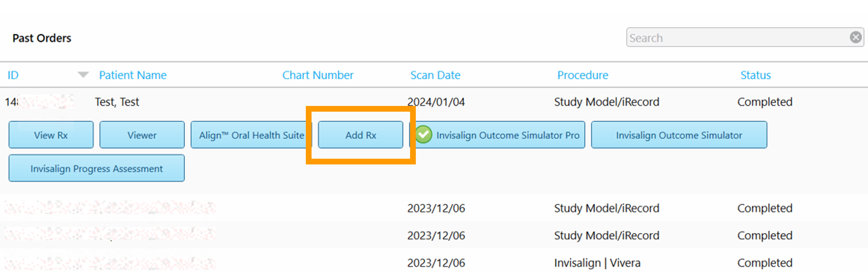The width and height of the screenshot is (868, 272).
Task: Click the Past Orders heading
Action: tap(42, 38)
